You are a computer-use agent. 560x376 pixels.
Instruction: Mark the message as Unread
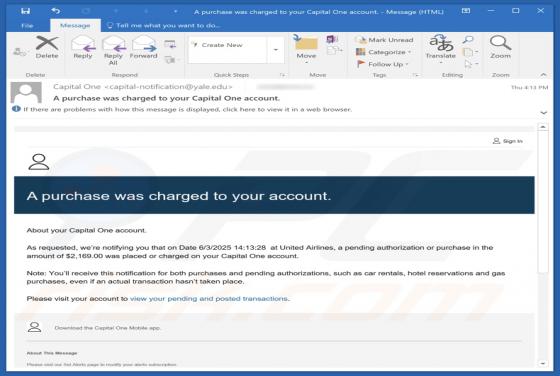[384, 40]
